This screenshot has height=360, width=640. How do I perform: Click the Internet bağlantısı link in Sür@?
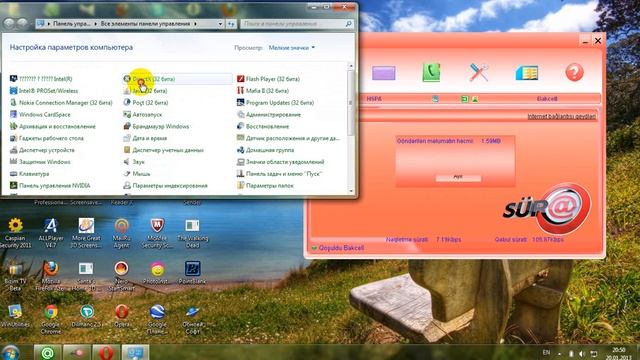(x=562, y=116)
